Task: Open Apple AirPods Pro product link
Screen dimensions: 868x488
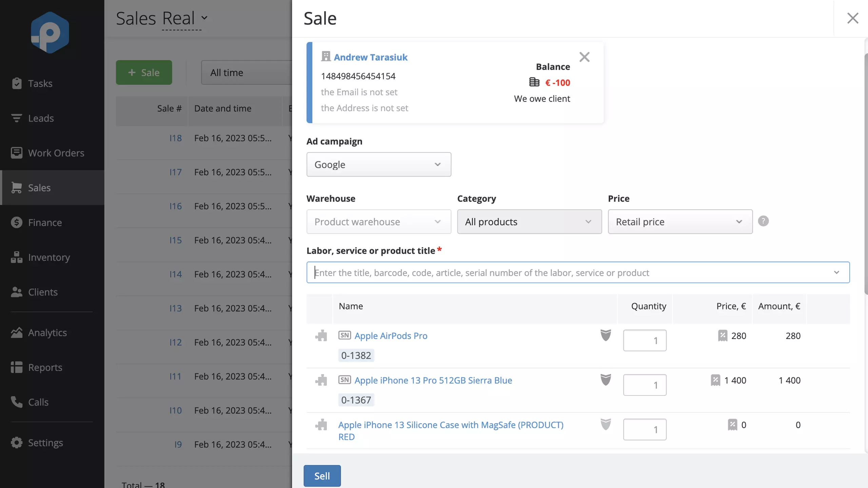Action: (391, 336)
